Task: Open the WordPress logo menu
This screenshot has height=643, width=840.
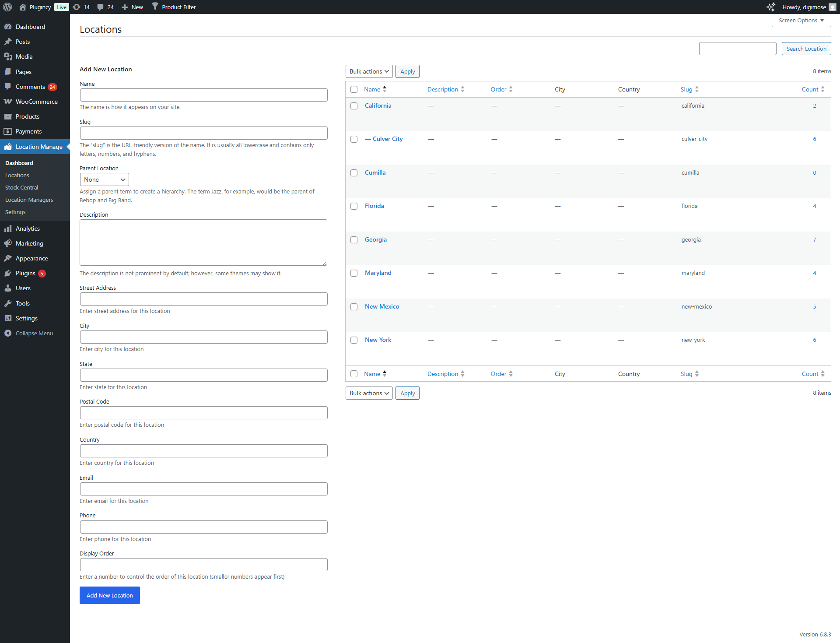Action: [7, 7]
